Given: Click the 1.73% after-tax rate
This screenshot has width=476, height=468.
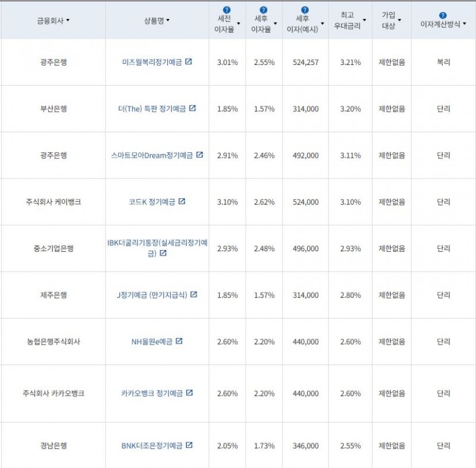Looking at the screenshot, I should pyautogui.click(x=264, y=445).
